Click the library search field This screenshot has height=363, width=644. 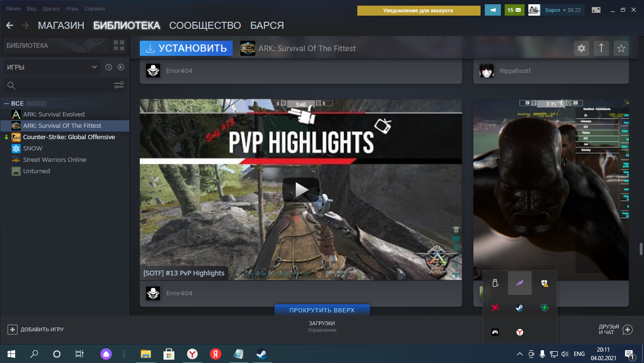coord(58,86)
